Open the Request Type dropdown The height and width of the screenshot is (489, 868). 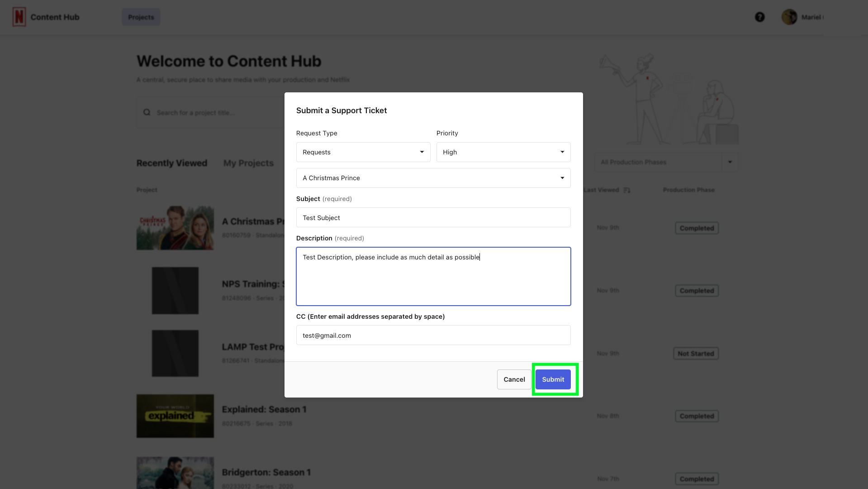pyautogui.click(x=363, y=152)
